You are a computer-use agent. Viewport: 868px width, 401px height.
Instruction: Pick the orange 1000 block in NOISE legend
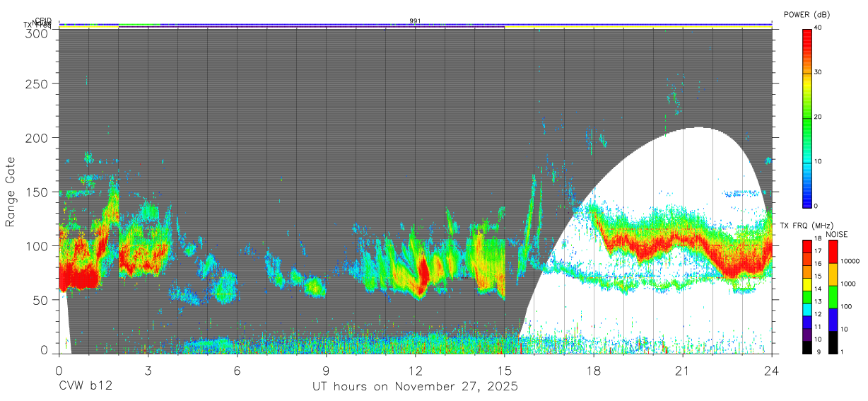(833, 274)
